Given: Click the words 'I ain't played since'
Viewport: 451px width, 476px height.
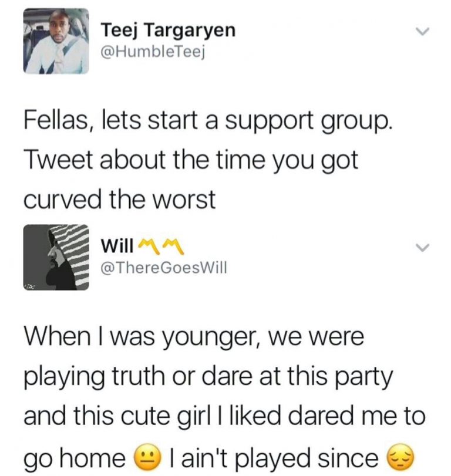Looking at the screenshot, I should [x=274, y=458].
